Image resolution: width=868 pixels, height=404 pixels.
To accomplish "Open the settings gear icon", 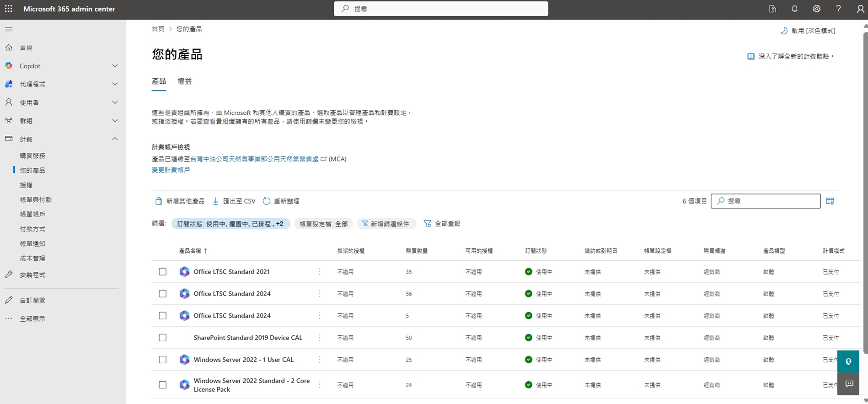I will 816,9.
